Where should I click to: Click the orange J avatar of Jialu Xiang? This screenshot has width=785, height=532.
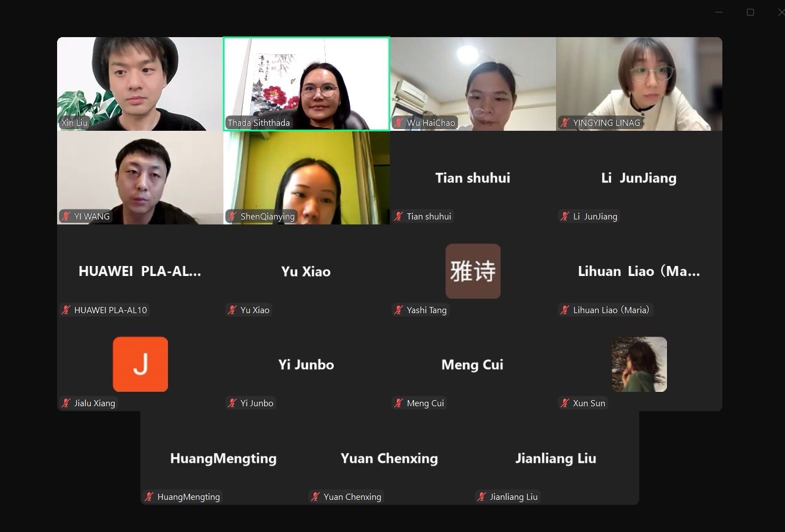[140, 364]
